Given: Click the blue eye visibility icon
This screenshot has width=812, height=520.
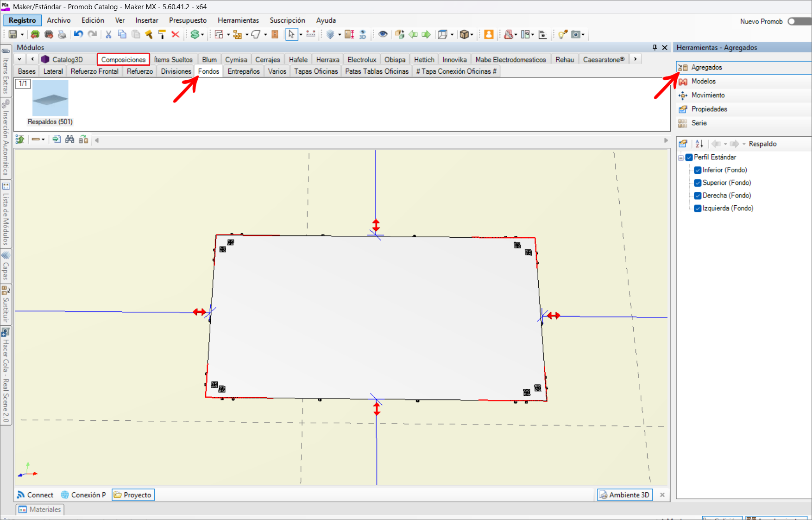Looking at the screenshot, I should [383, 34].
